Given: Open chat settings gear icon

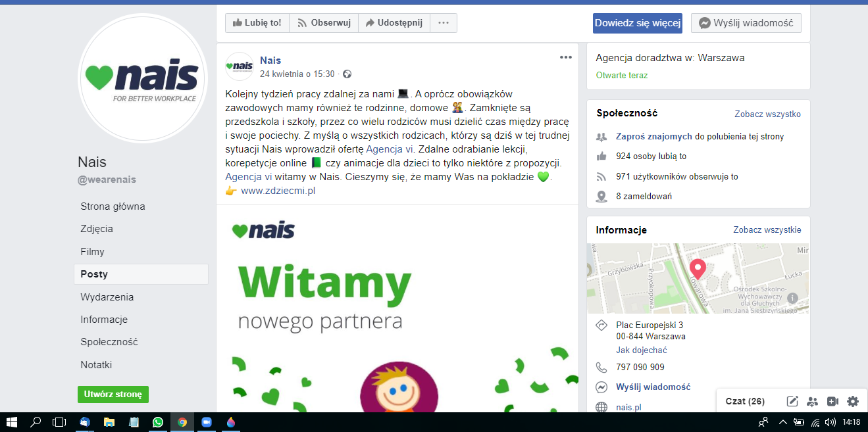Looking at the screenshot, I should tap(853, 401).
